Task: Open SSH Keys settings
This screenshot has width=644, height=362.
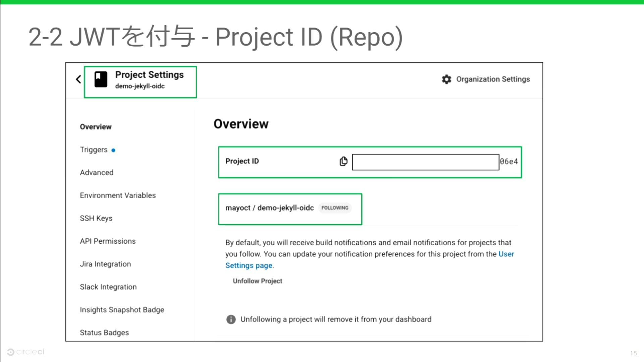Action: click(x=96, y=218)
